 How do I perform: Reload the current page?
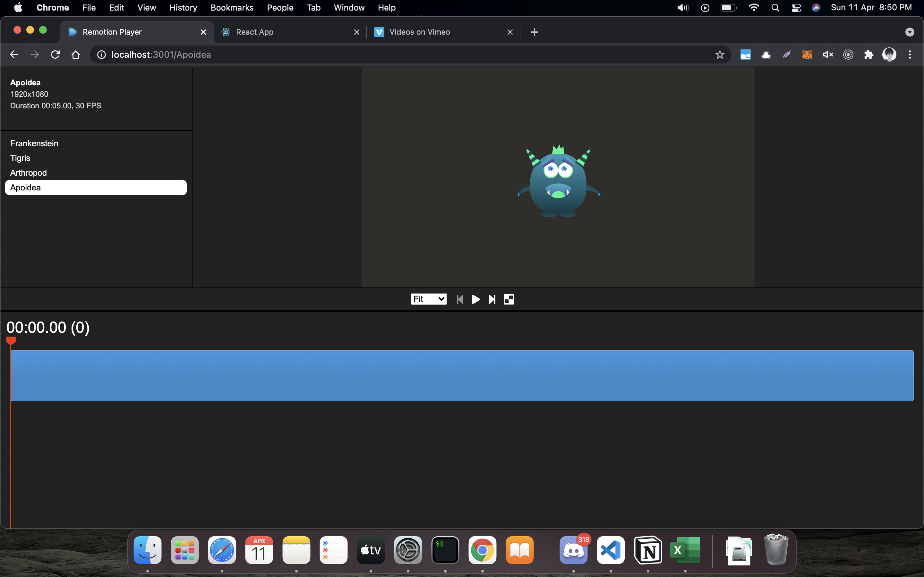pyautogui.click(x=56, y=54)
